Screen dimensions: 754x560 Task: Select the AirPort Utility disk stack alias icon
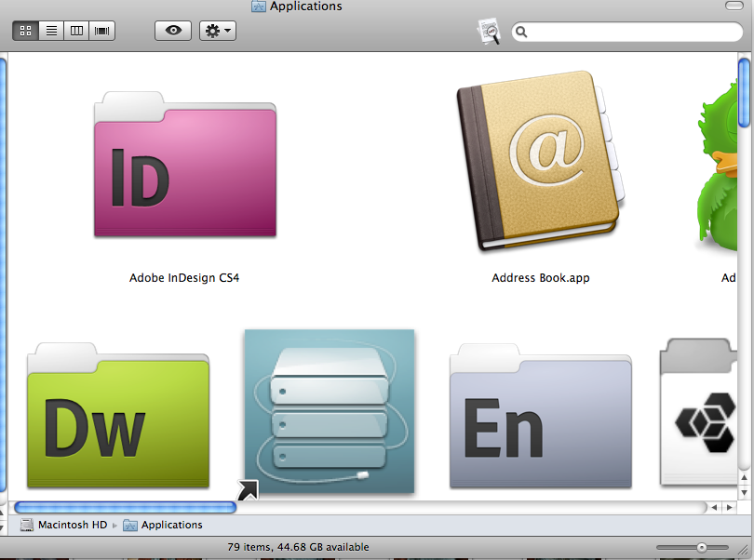330,411
